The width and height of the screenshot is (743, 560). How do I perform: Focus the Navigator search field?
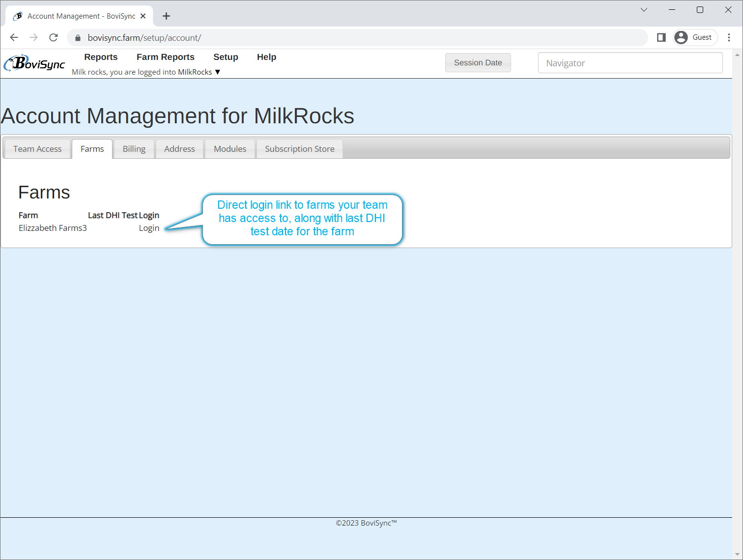pyautogui.click(x=630, y=63)
